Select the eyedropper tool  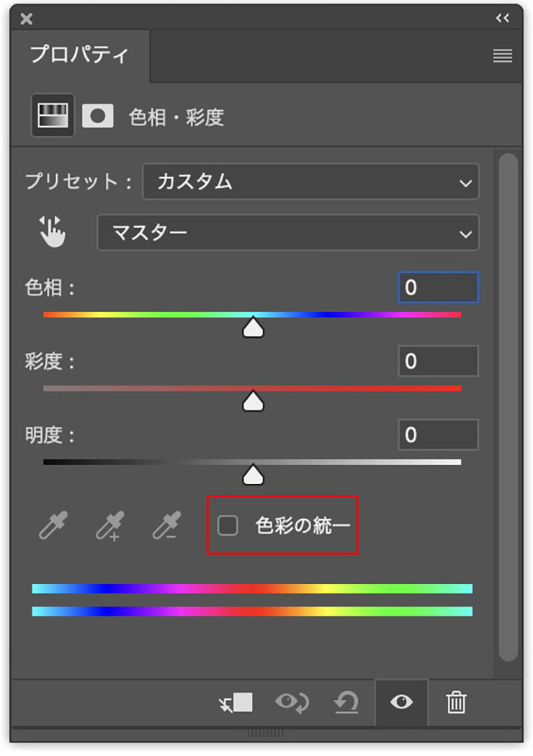point(54,526)
